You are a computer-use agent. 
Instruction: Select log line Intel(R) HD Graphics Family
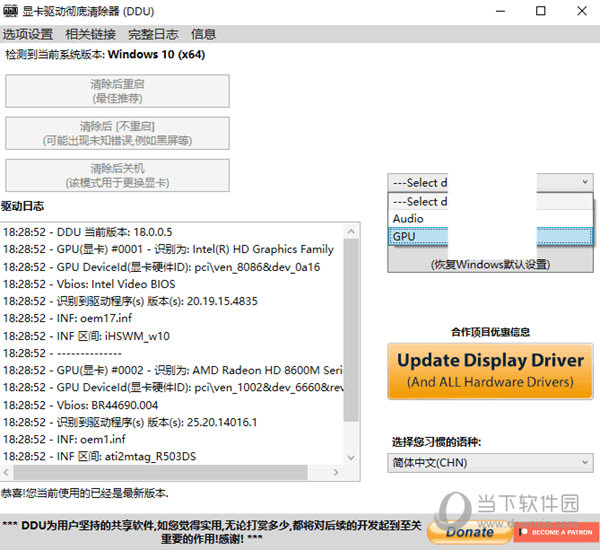(x=168, y=249)
